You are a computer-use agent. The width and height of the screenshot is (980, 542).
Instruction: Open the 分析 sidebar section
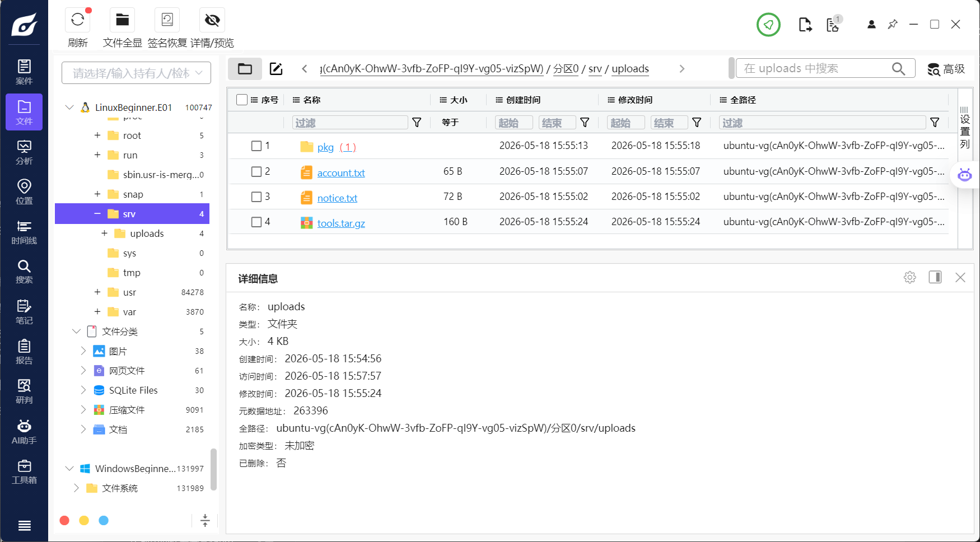pos(24,152)
